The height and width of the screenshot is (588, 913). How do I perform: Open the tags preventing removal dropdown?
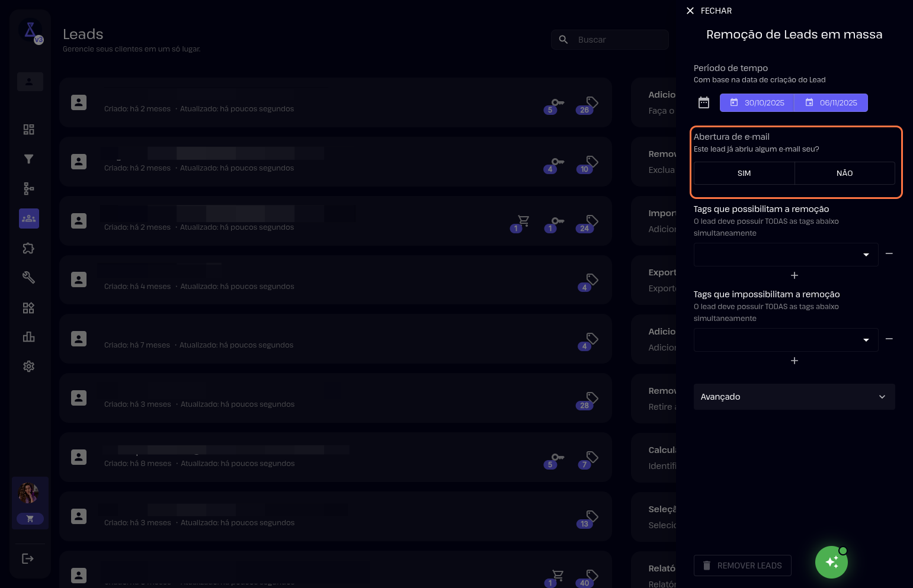(x=786, y=340)
